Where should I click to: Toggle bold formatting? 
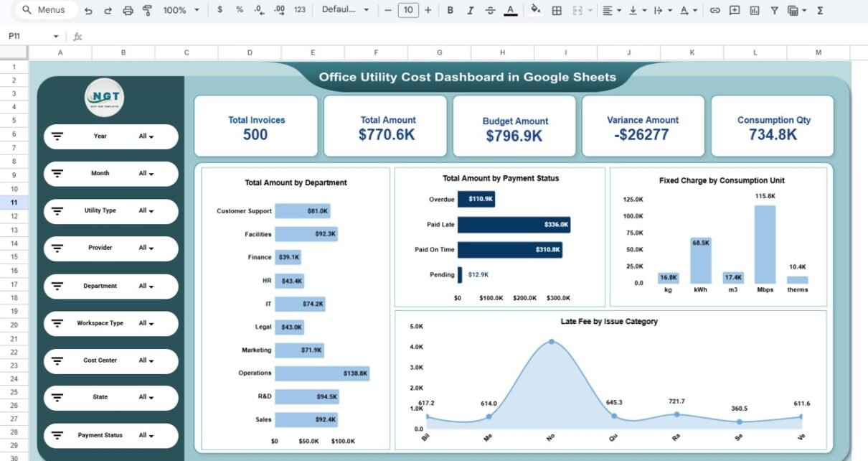[x=450, y=10]
